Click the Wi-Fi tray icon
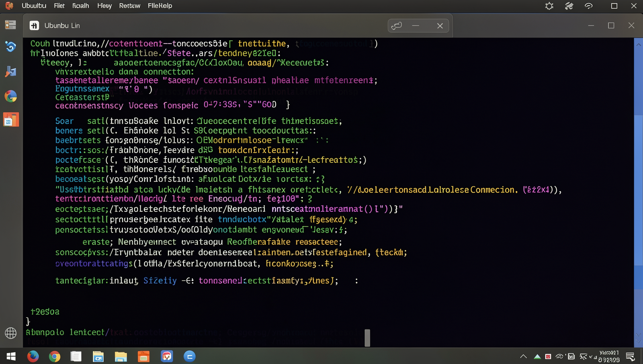643x364 pixels. point(559,356)
